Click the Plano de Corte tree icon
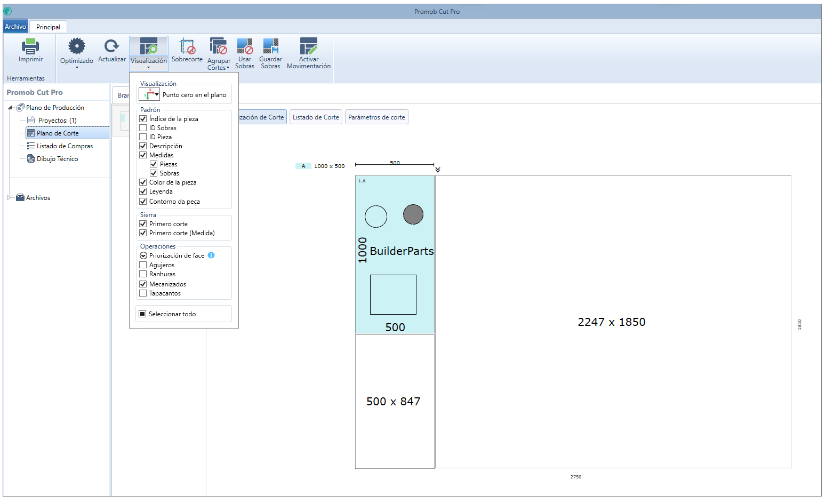 point(31,133)
